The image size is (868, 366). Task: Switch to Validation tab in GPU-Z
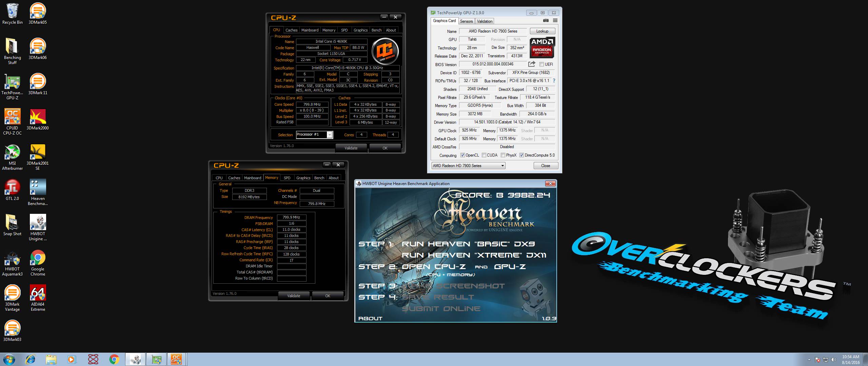(485, 21)
